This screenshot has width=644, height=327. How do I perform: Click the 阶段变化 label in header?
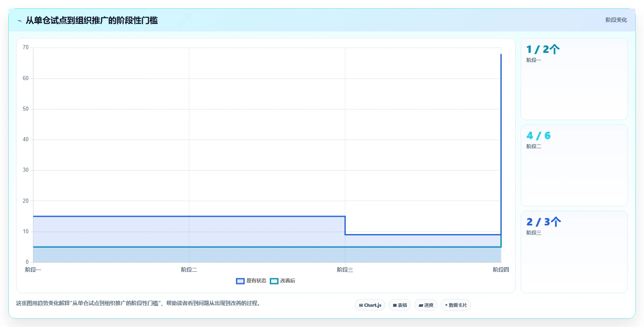coord(616,20)
